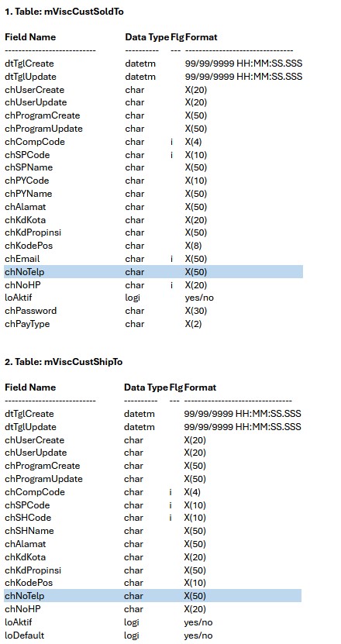Select the highlighted chNoTelp row in second table
Viewport: 341px width, 644px height.
pos(153,595)
